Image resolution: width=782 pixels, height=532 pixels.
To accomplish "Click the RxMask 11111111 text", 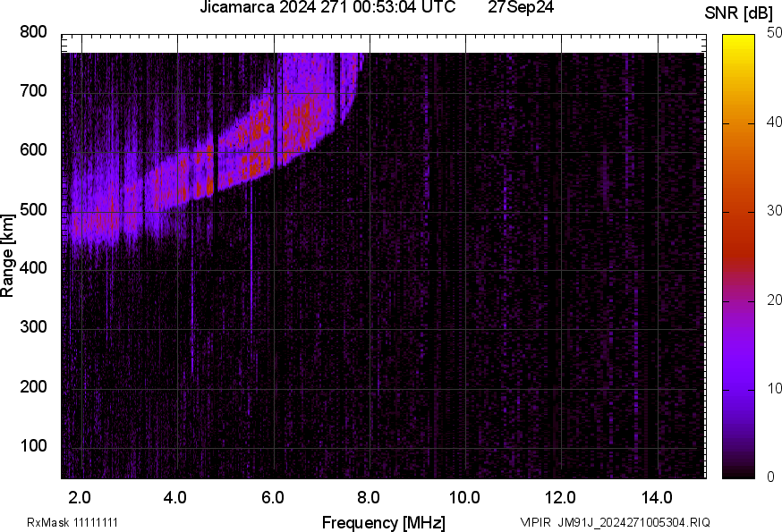I will (x=72, y=522).
